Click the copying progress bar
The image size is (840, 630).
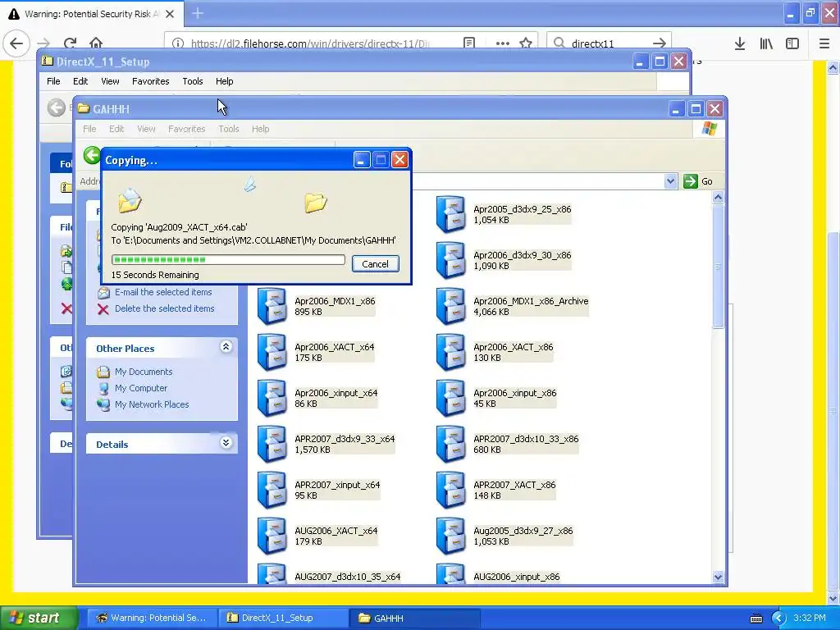pyautogui.click(x=228, y=260)
